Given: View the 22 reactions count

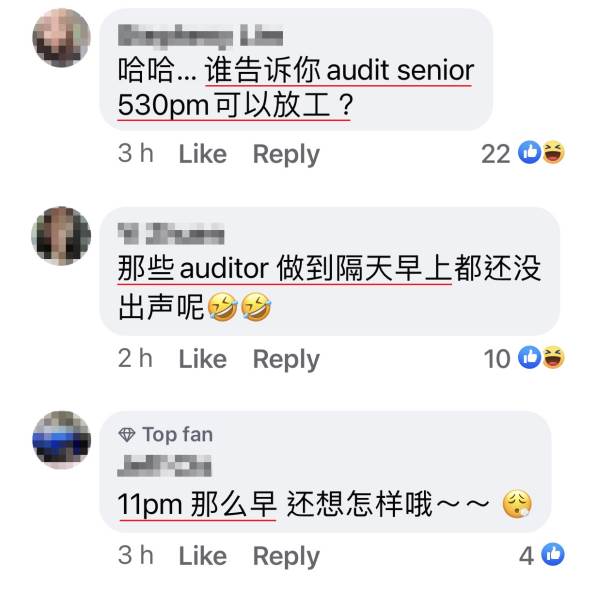Looking at the screenshot, I should (x=496, y=154).
